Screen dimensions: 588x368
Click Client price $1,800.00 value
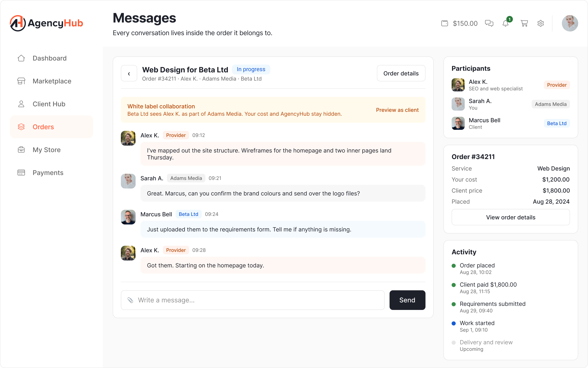coord(556,191)
